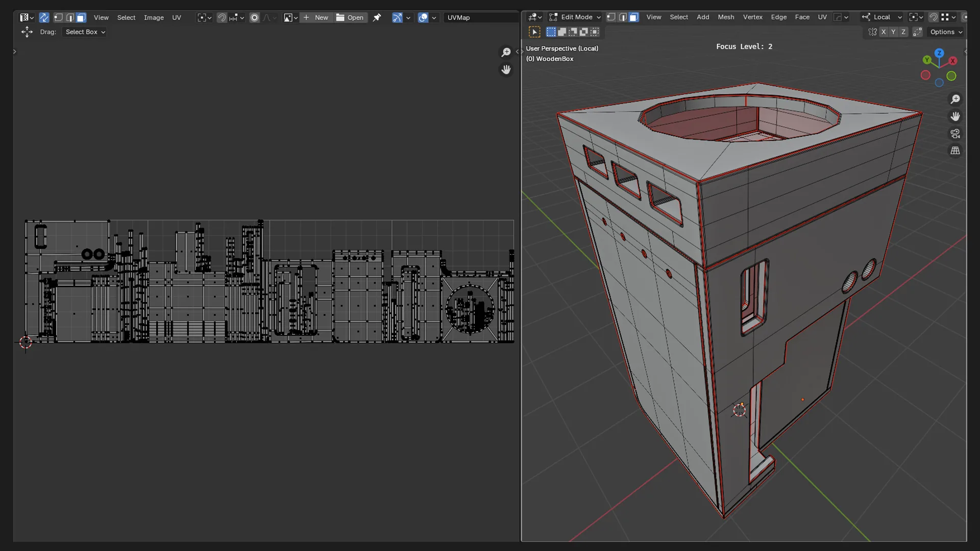
Task: Toggle X axis mirror
Action: tap(884, 32)
